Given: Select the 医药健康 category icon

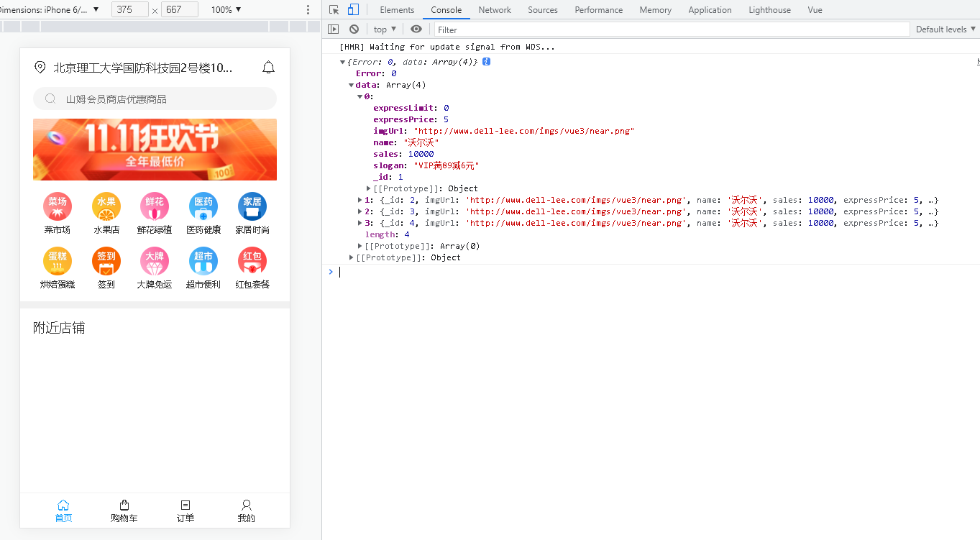Looking at the screenshot, I should pyautogui.click(x=203, y=206).
